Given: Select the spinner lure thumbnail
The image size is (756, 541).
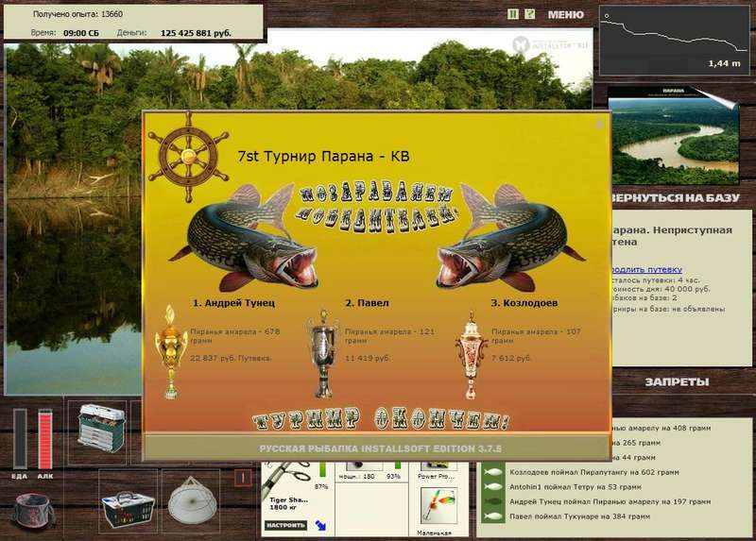Looking at the screenshot, I should pos(438,506).
